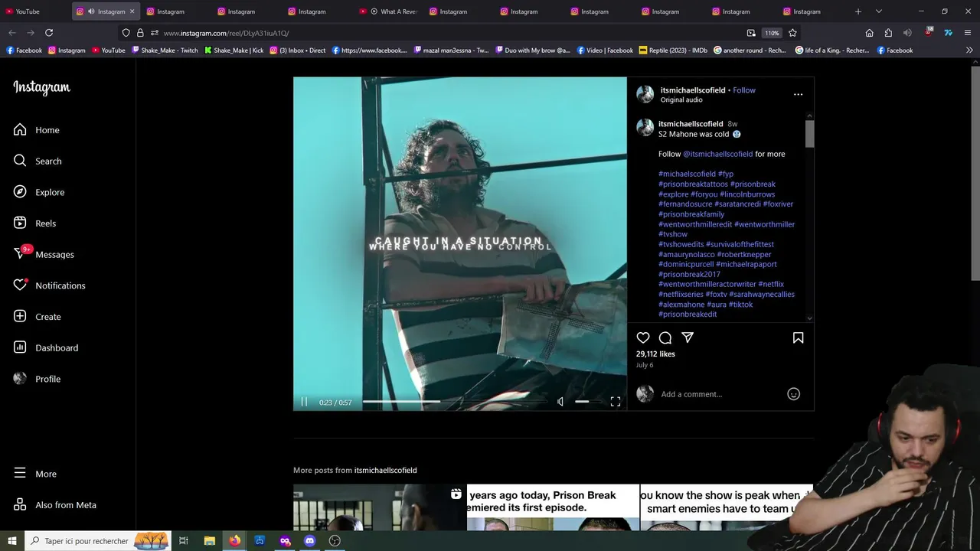Seek on the video progress bar

pos(455,402)
